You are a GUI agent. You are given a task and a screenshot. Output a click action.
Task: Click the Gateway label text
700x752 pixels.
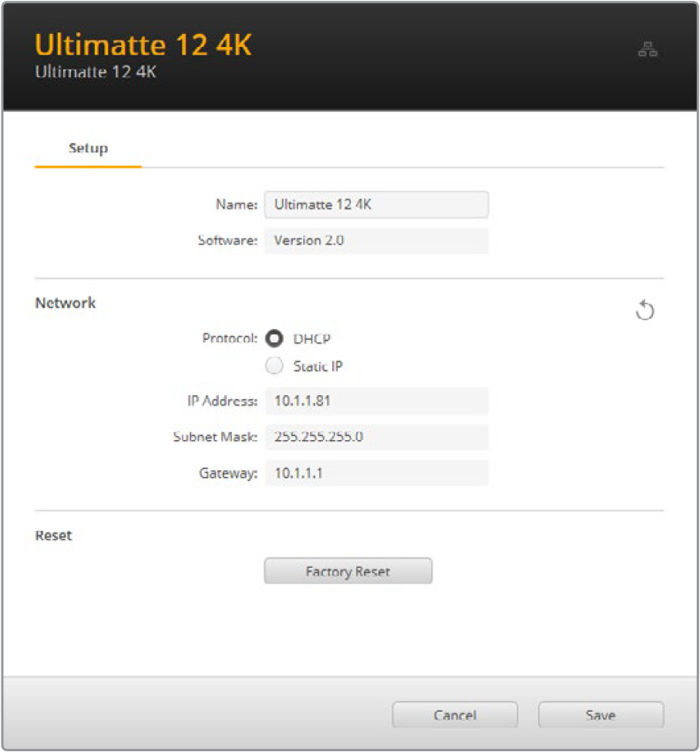click(x=227, y=473)
